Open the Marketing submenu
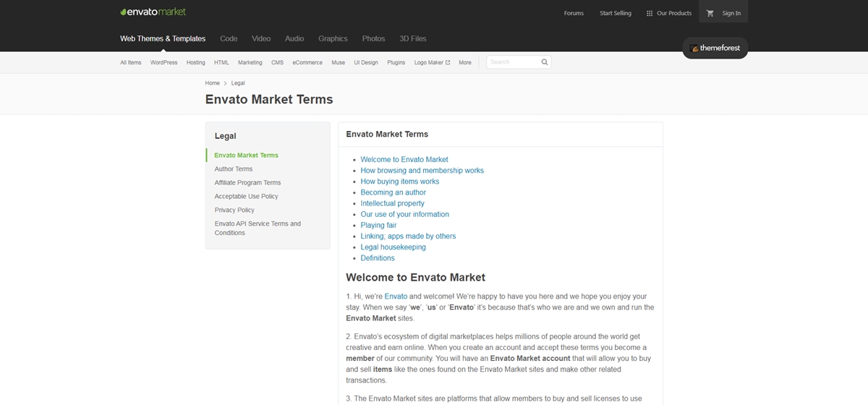Image resolution: width=868 pixels, height=405 pixels. pos(250,62)
